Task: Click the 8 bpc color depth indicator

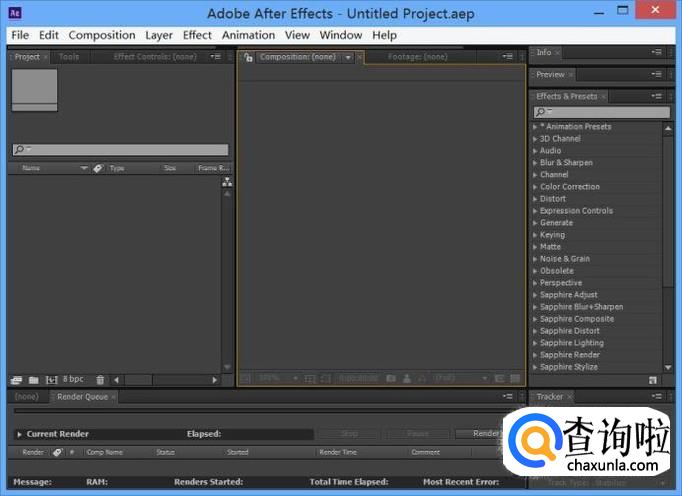Action: [x=73, y=379]
